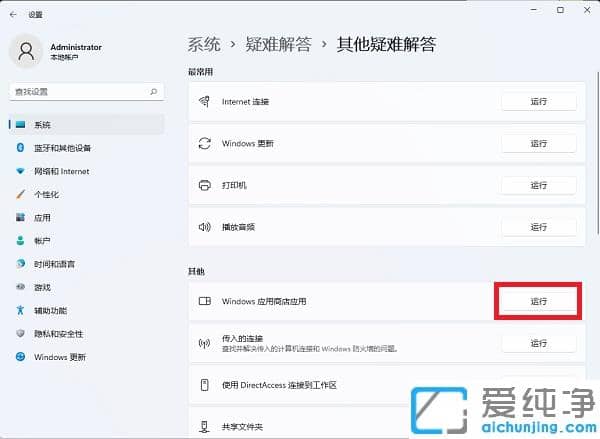Click the 共享文件夹 row text
Viewport: 600px width, 439px height.
(242, 427)
